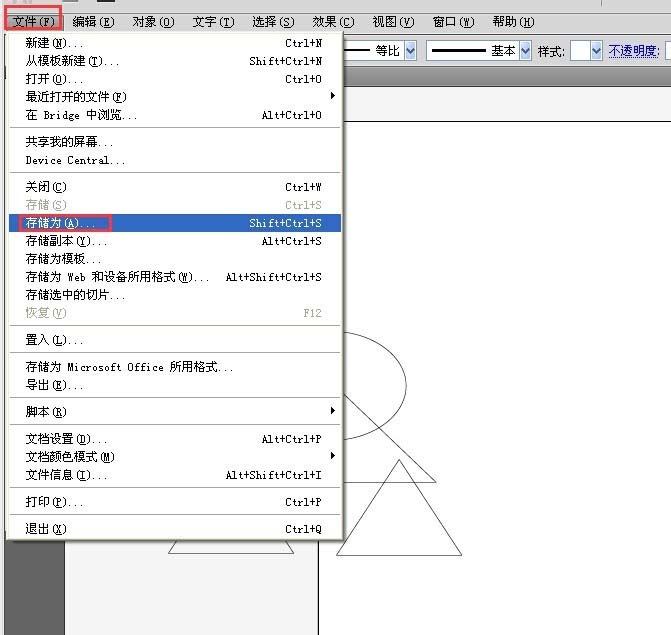Open the 样式 graphic style dropdown
The image size is (671, 635).
click(x=597, y=51)
